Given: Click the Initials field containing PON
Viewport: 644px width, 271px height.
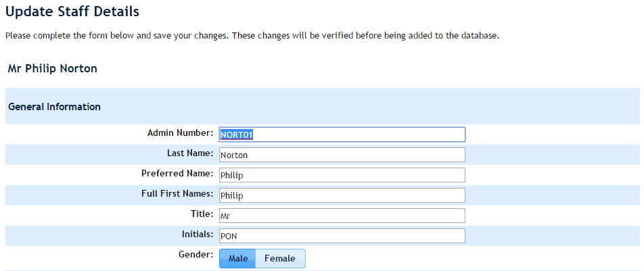Looking at the screenshot, I should pyautogui.click(x=342, y=236).
